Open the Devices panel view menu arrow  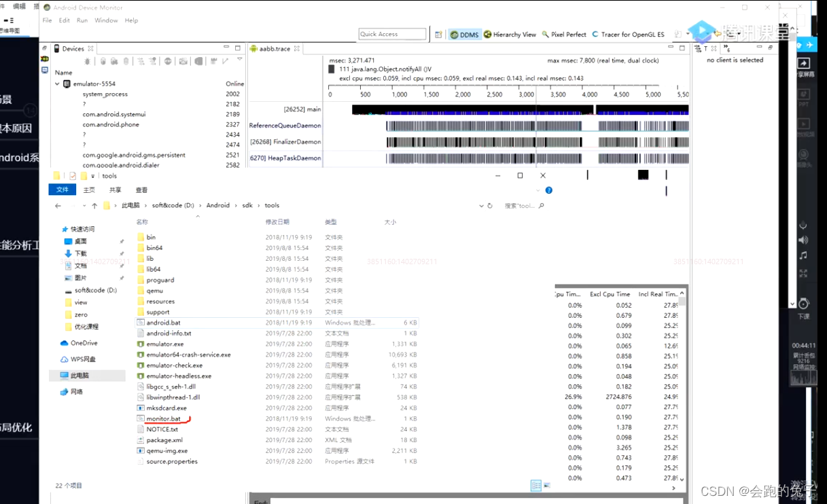click(x=239, y=59)
